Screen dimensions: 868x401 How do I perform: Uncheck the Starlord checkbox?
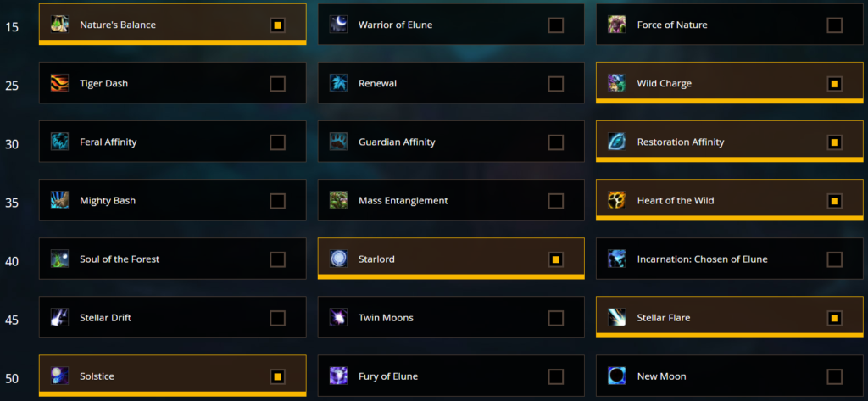click(556, 259)
